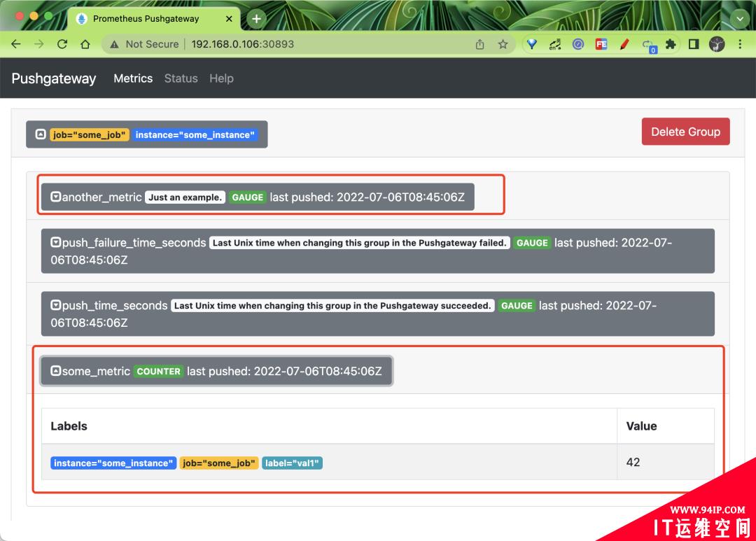Viewport: 756px width, 541px height.
Task: Open the blue diamond extension icon
Action: (532, 44)
